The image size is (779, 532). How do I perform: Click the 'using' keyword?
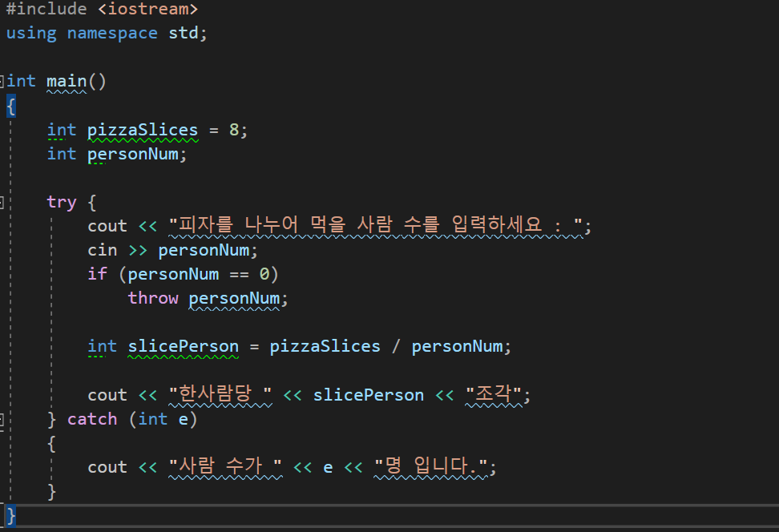(x=31, y=34)
